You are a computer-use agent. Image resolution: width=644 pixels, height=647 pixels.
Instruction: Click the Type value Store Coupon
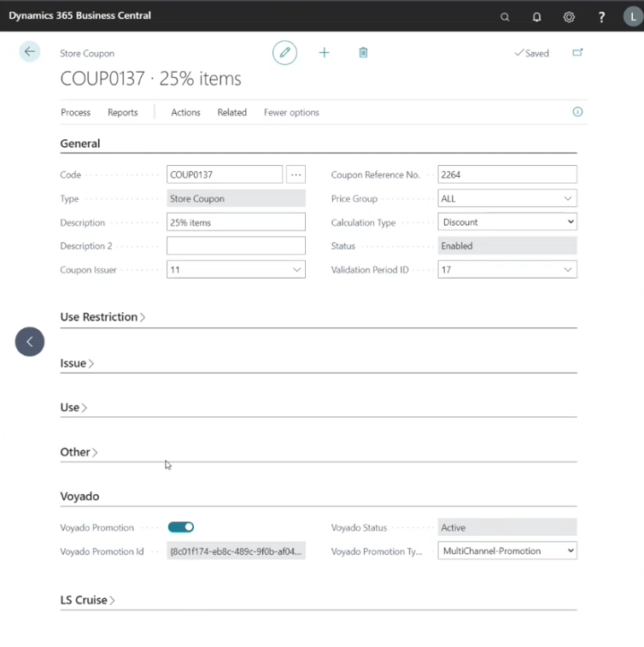236,198
